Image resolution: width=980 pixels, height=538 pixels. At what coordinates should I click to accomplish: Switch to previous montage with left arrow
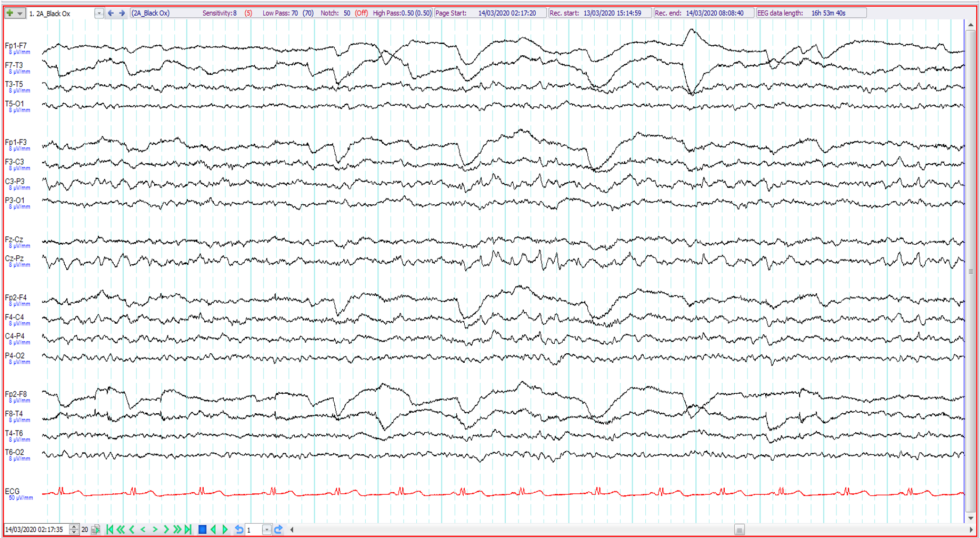pos(111,13)
